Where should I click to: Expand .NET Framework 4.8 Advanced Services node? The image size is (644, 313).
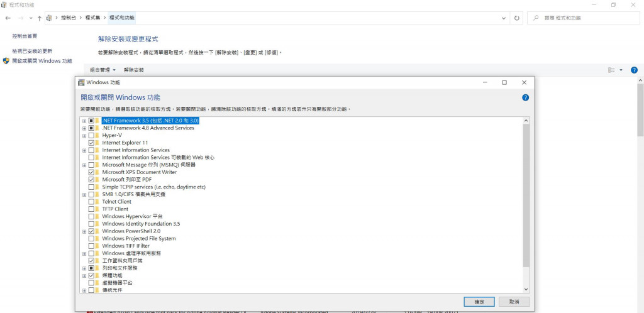coord(84,128)
